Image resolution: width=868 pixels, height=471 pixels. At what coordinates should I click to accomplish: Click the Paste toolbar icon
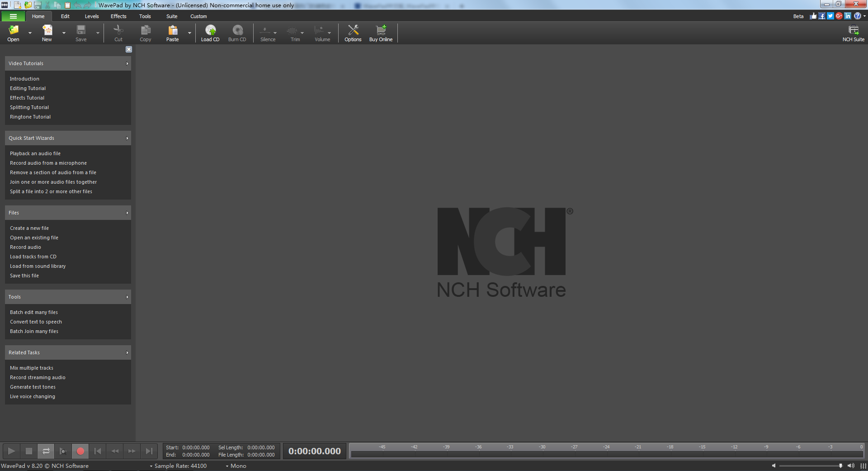click(173, 30)
